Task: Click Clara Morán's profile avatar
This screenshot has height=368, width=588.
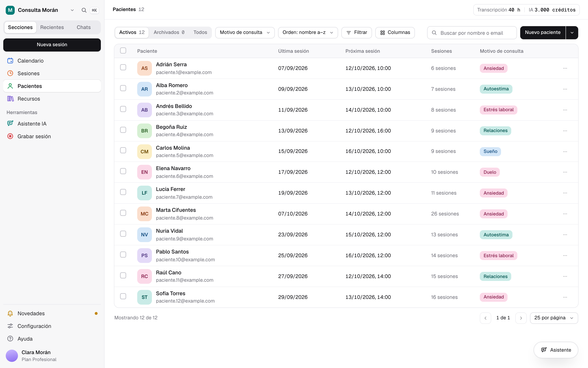Action: click(x=12, y=356)
